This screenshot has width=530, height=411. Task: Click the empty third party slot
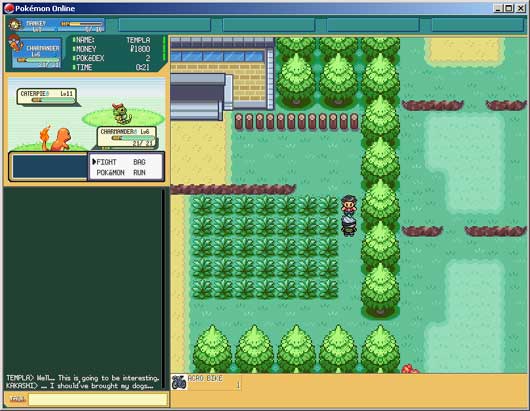click(269, 25)
